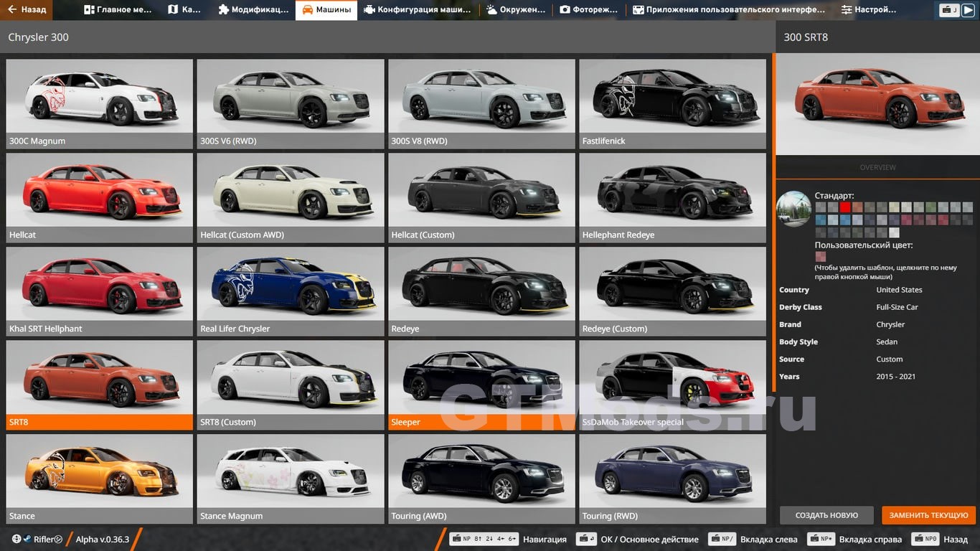Choose the Khal SRT Hellphant car
The width and height of the screenshot is (980, 551).
[x=100, y=291]
